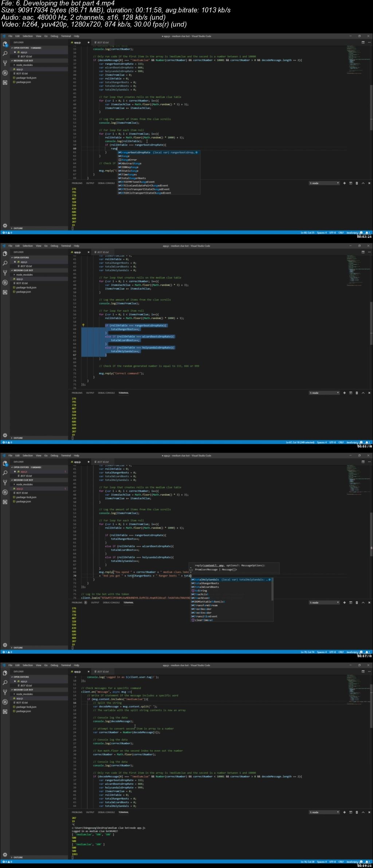Screen dimensions: 373x868
Task: Open the Manage gear in the 00:09:34 frame
Action: [5, 855]
